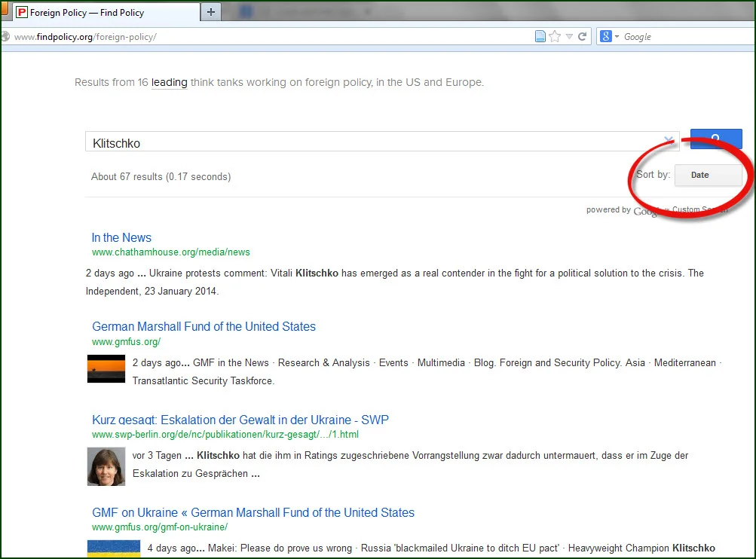Click the 'Eskalation zu Gesprächen ...' snippet line
The image size is (756, 559).
[x=196, y=474]
